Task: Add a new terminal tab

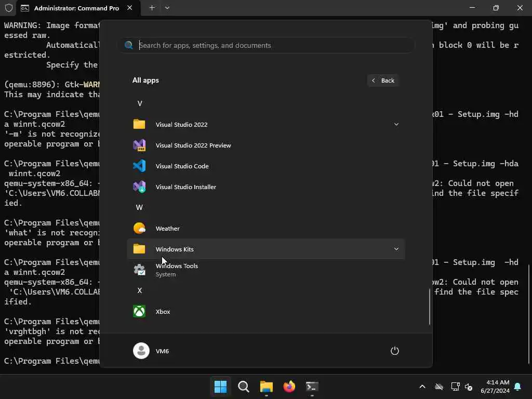Action: pos(152,8)
